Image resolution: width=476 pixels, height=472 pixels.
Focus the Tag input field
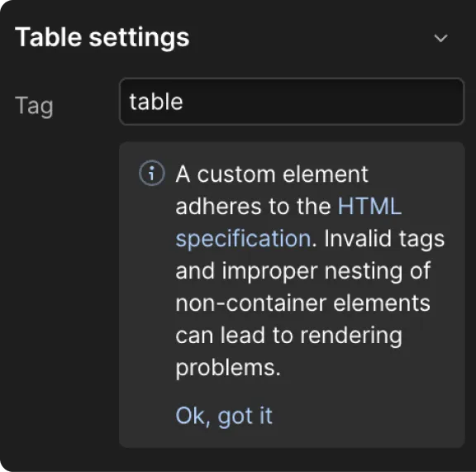(292, 102)
